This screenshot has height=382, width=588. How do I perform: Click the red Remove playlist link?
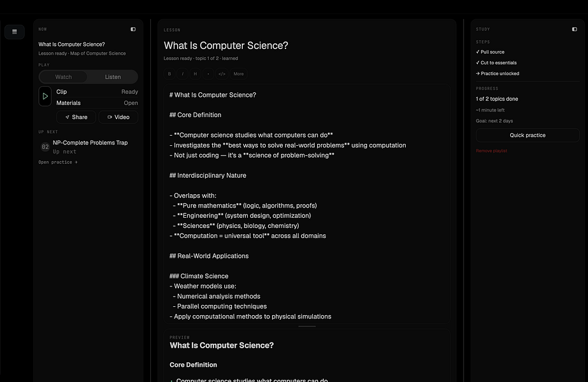tap(491, 151)
